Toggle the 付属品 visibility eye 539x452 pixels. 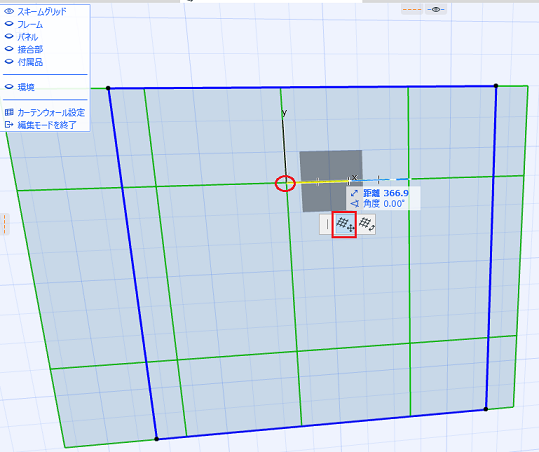[9, 62]
